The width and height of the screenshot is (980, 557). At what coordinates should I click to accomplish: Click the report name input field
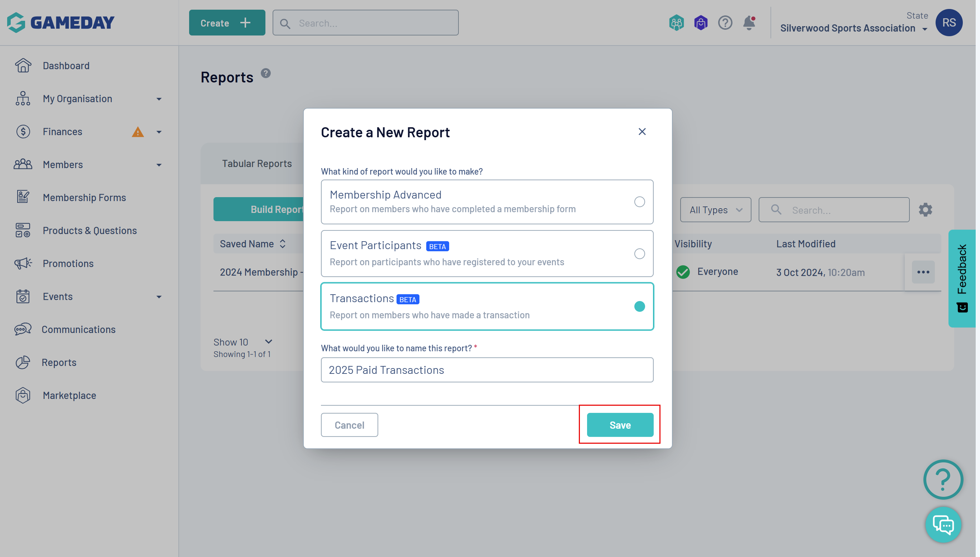(486, 370)
